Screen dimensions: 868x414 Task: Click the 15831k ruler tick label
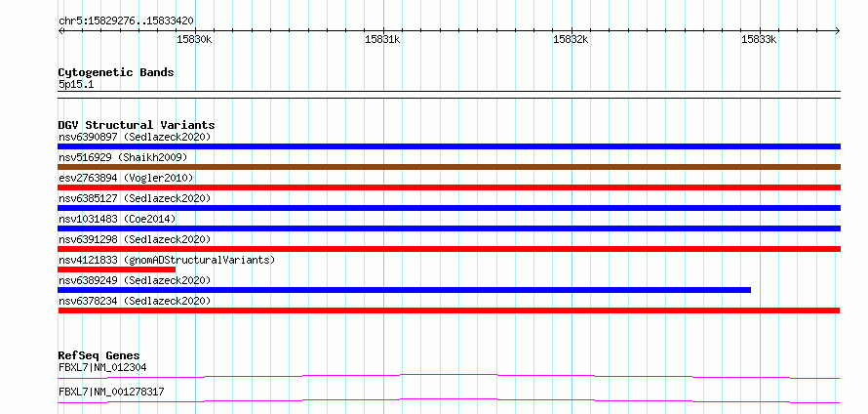tap(382, 39)
